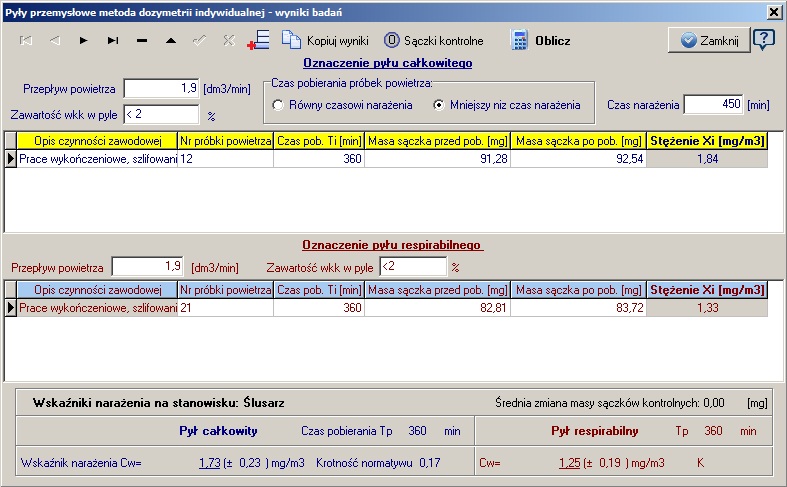Click blue Masa sączka po pob. header
The width and height of the screenshot is (787, 487).
pos(579,290)
